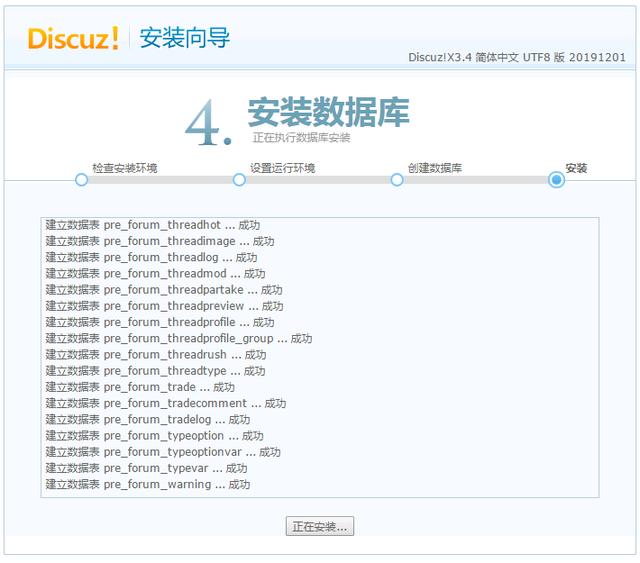Click the 设置运行环境 step label
The image size is (640, 563).
[282, 168]
